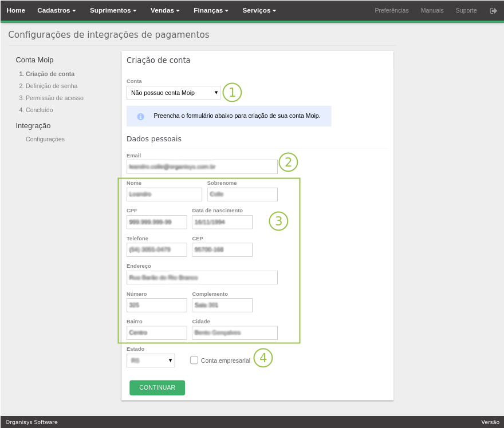This screenshot has height=428, width=504.
Task: Click the logout icon in top bar
Action: pyautogui.click(x=493, y=11)
